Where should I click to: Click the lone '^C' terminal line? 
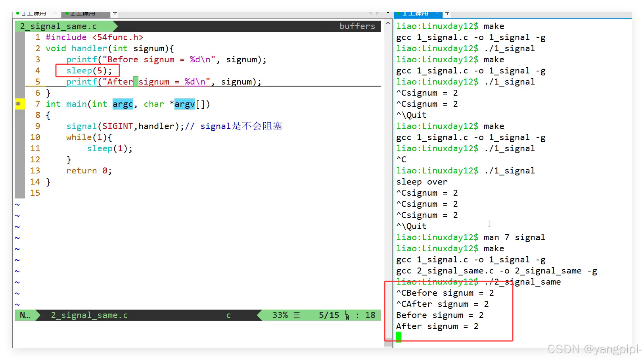[x=401, y=160]
